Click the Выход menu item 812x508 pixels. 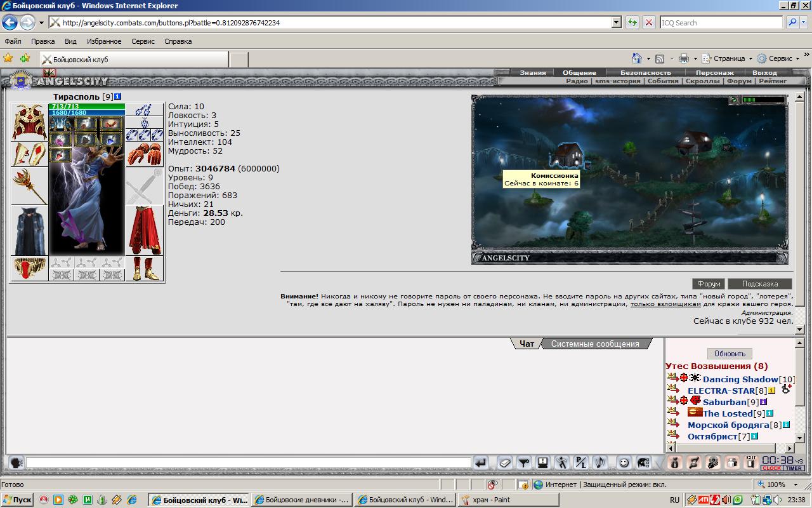[x=764, y=72]
